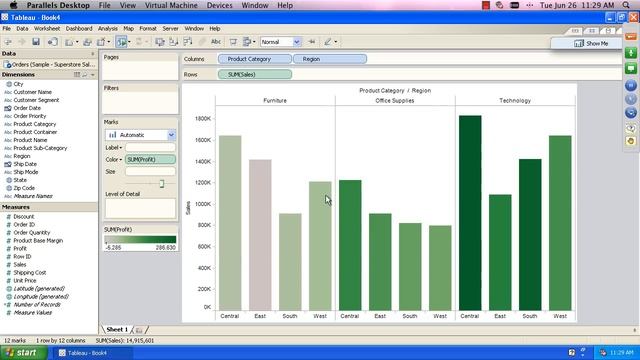This screenshot has height=360, width=640.
Task: Click the Connect to Data icon
Action: pyautogui.click(x=53, y=42)
